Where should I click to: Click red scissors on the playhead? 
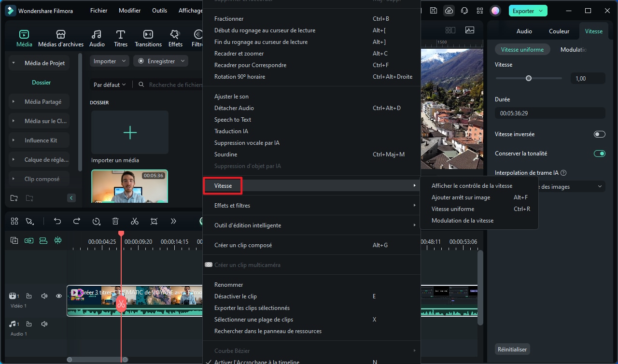click(x=121, y=303)
